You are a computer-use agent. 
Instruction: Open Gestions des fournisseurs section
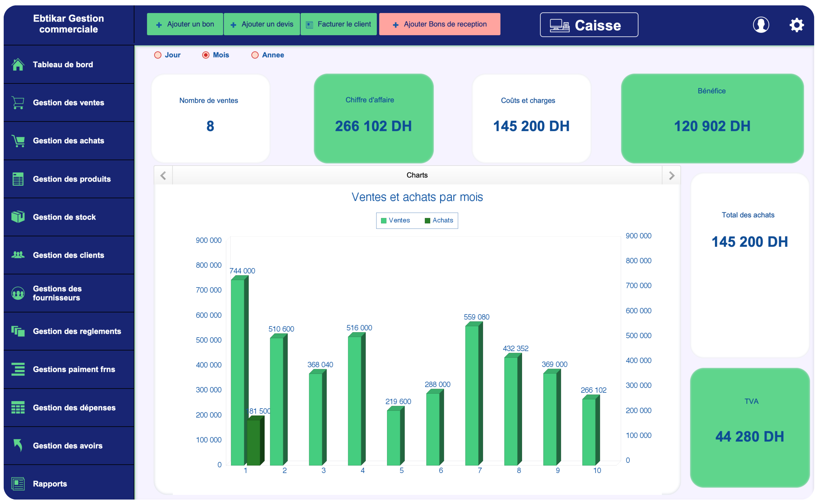point(69,293)
